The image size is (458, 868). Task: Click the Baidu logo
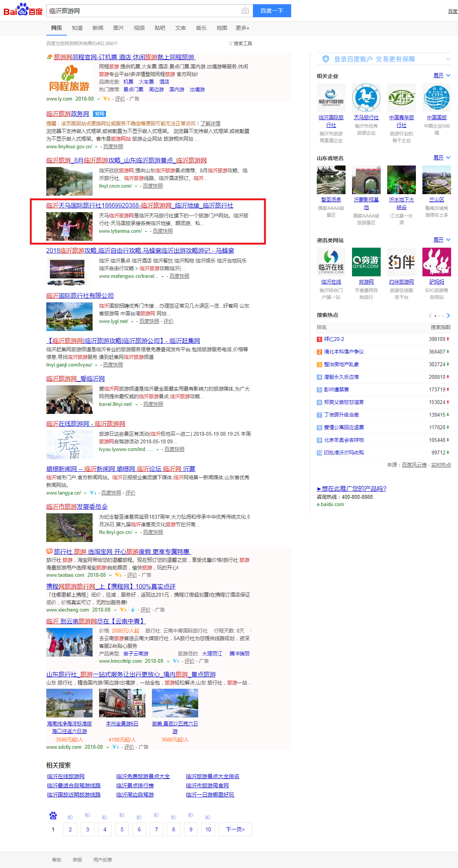coord(23,10)
